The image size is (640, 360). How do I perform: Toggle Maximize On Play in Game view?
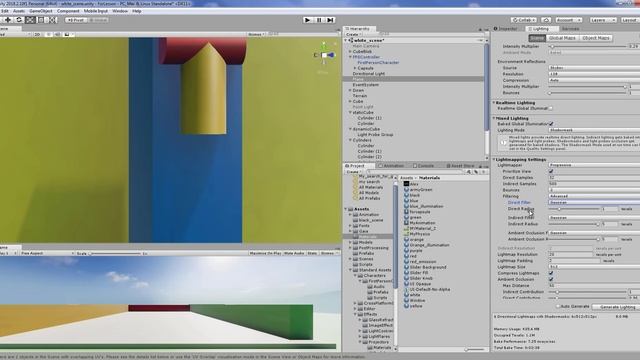pos(264,253)
